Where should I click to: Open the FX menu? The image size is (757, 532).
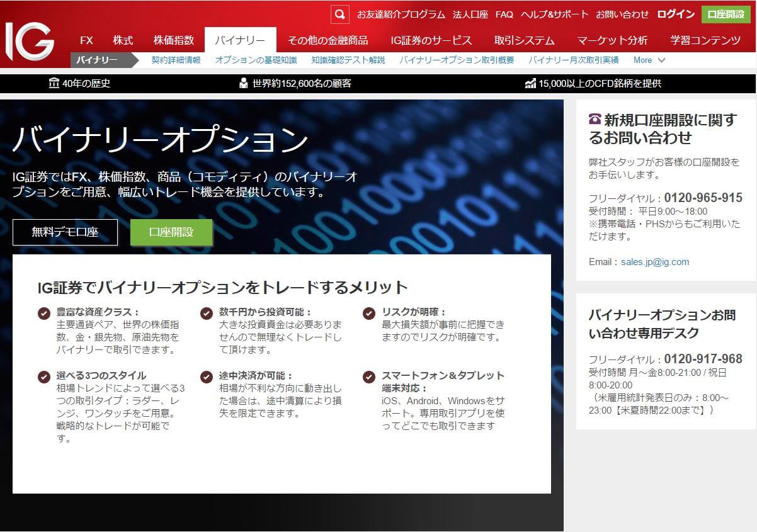coord(87,40)
